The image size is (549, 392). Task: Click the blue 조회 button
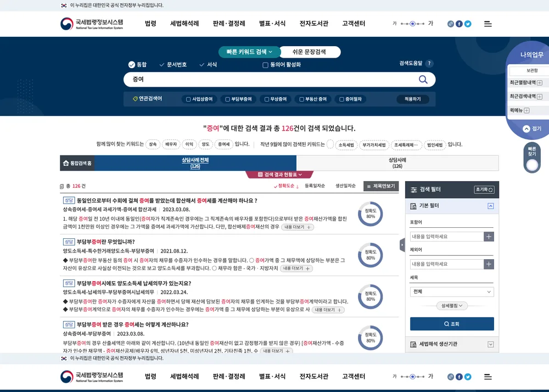click(452, 324)
